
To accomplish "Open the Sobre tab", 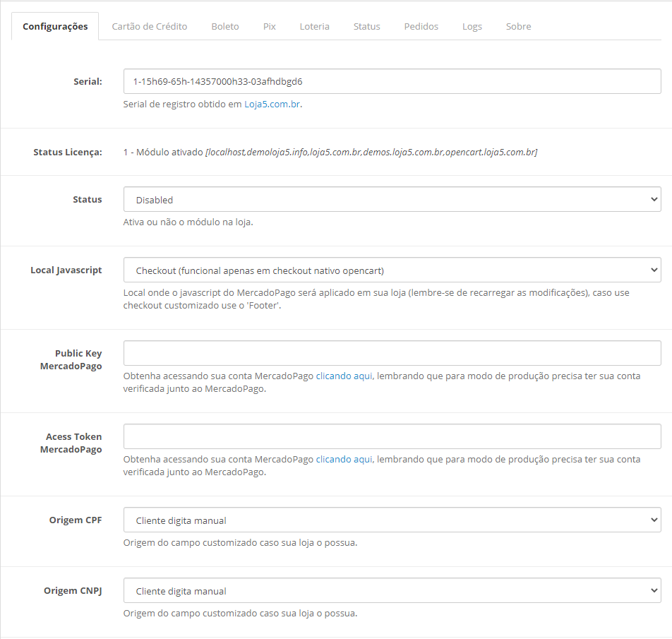I will [x=518, y=27].
